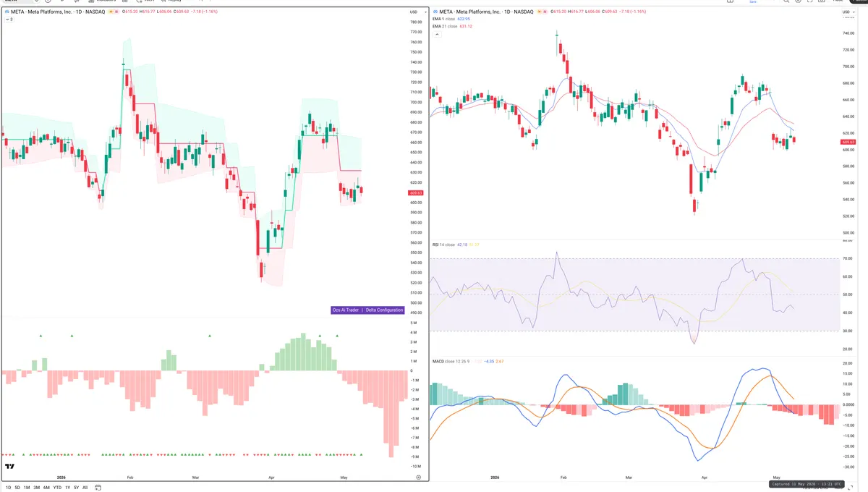Select the 5D time range
The height and width of the screenshot is (492, 868).
pos(17,488)
